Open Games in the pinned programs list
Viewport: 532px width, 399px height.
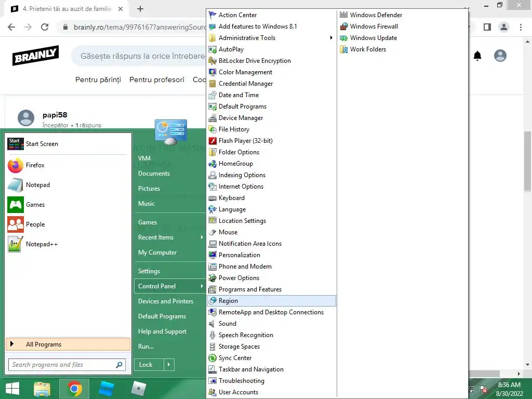tap(68, 205)
